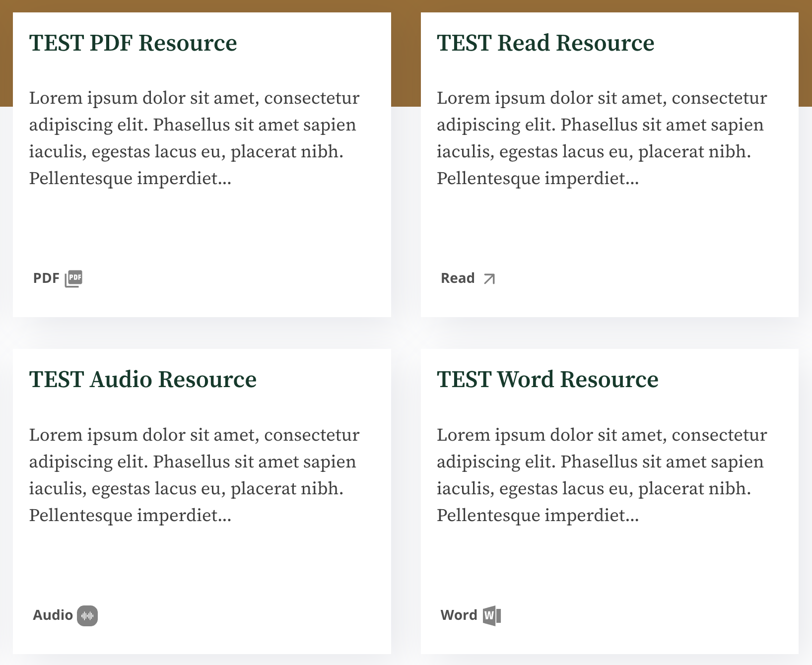Select the Word text label
Viewport: 812px width, 665px height.
459,615
